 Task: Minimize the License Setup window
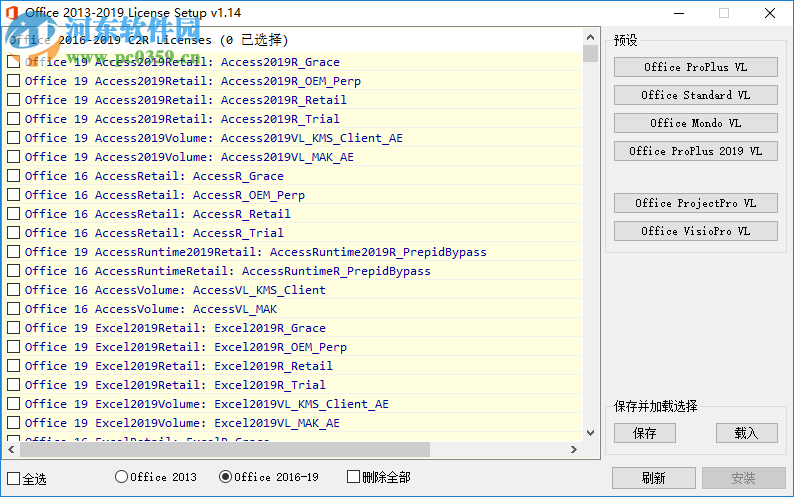click(x=679, y=13)
